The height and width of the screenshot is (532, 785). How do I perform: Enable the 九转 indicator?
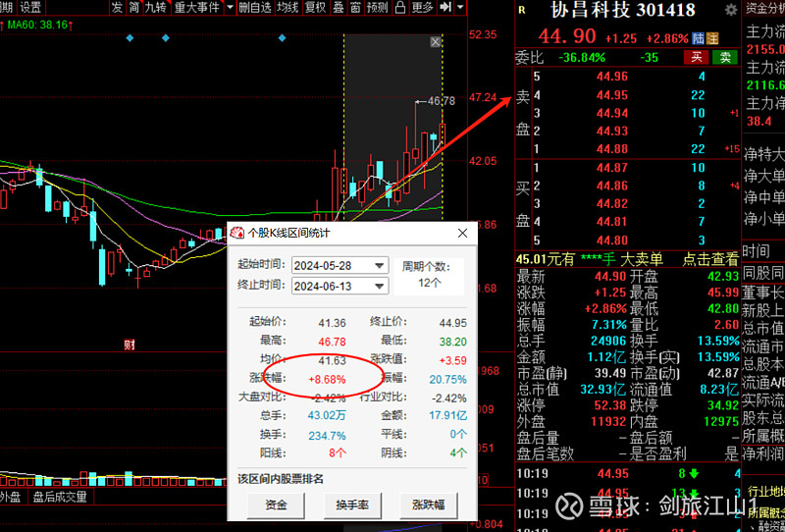tap(155, 7)
